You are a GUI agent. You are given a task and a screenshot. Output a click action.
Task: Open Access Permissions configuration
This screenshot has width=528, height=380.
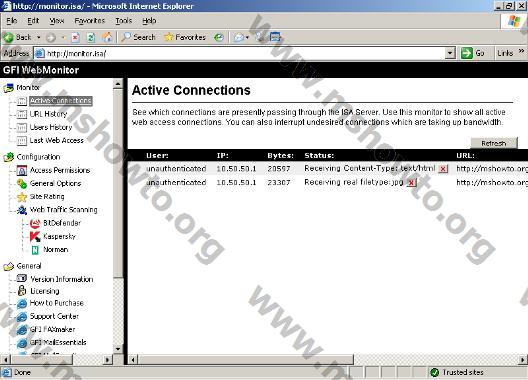[60, 170]
